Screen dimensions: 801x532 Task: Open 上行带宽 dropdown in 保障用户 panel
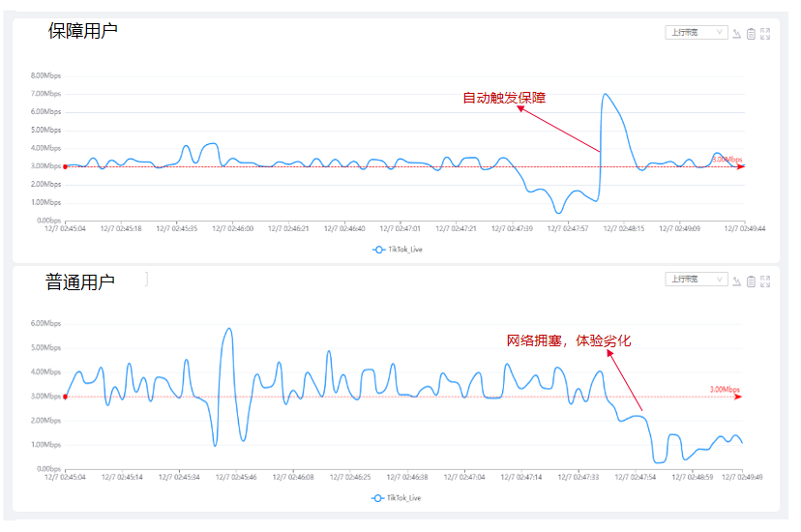[696, 33]
